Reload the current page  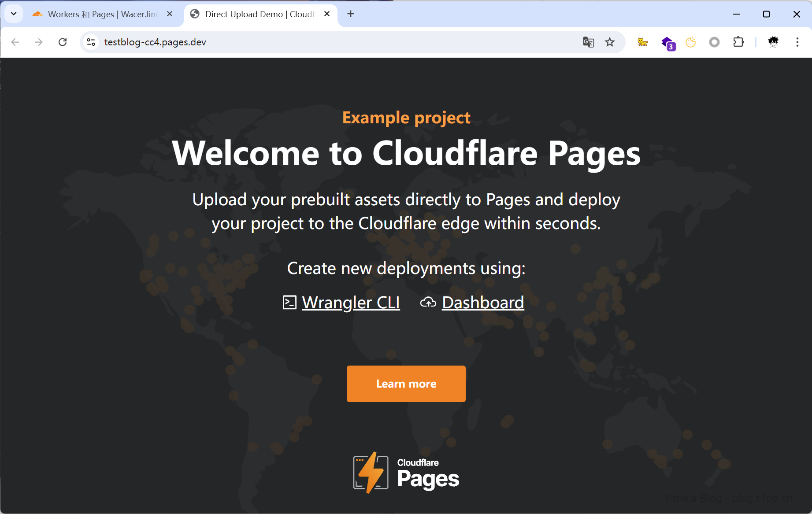(63, 42)
